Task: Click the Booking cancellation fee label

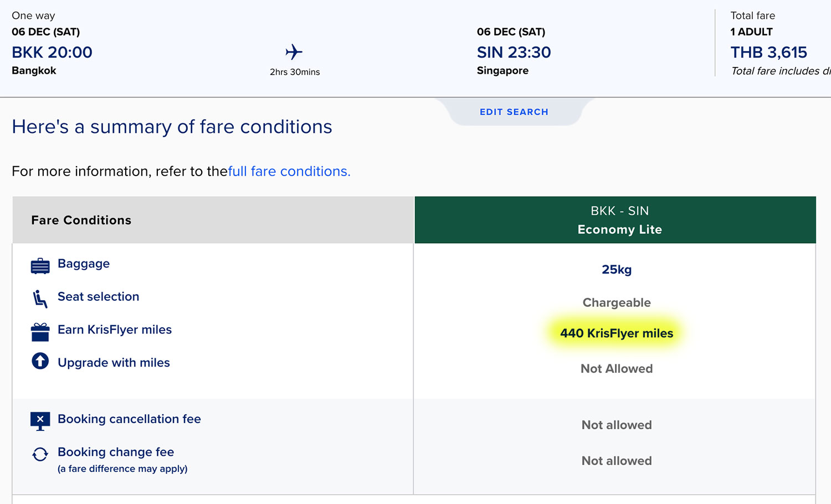Action: [129, 419]
